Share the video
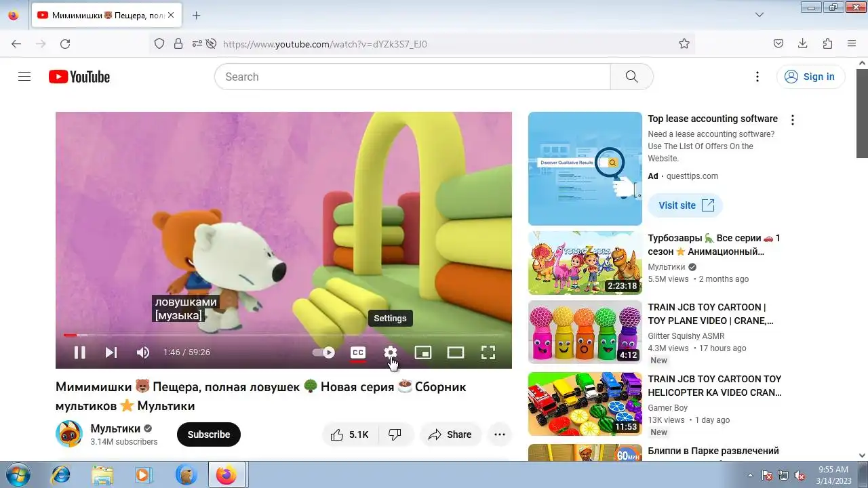 click(x=450, y=434)
